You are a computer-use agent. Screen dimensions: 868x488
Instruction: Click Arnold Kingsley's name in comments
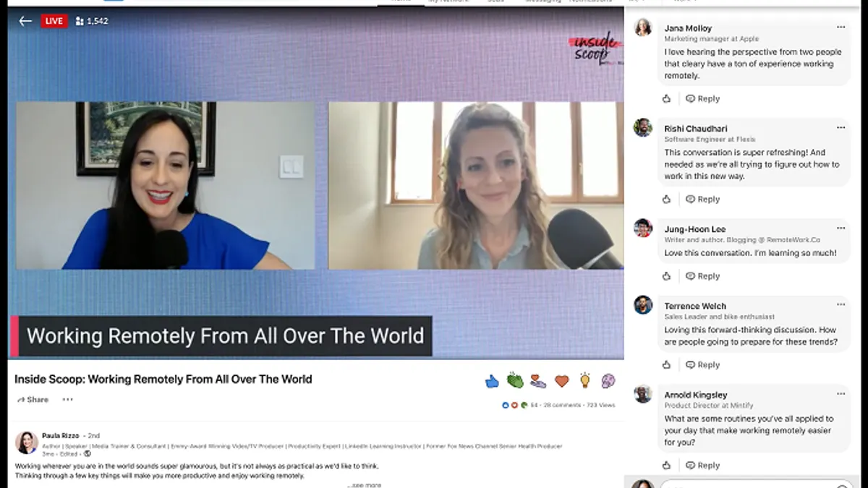696,395
